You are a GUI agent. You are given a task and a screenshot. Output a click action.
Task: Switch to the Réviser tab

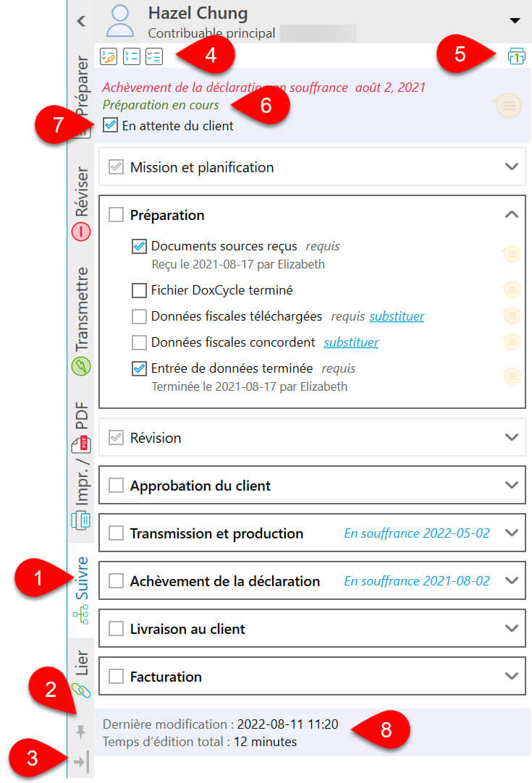(81, 204)
